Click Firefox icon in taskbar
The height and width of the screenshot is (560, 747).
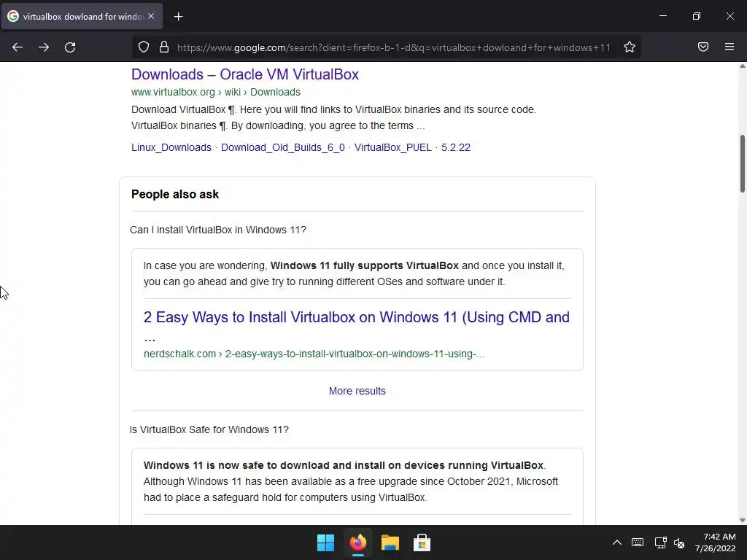[x=357, y=542]
